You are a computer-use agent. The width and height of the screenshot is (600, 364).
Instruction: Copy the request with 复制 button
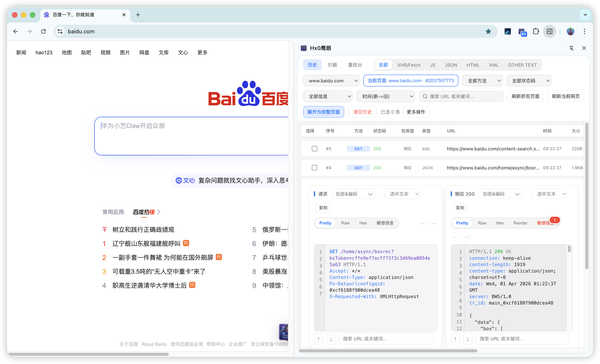click(x=323, y=208)
